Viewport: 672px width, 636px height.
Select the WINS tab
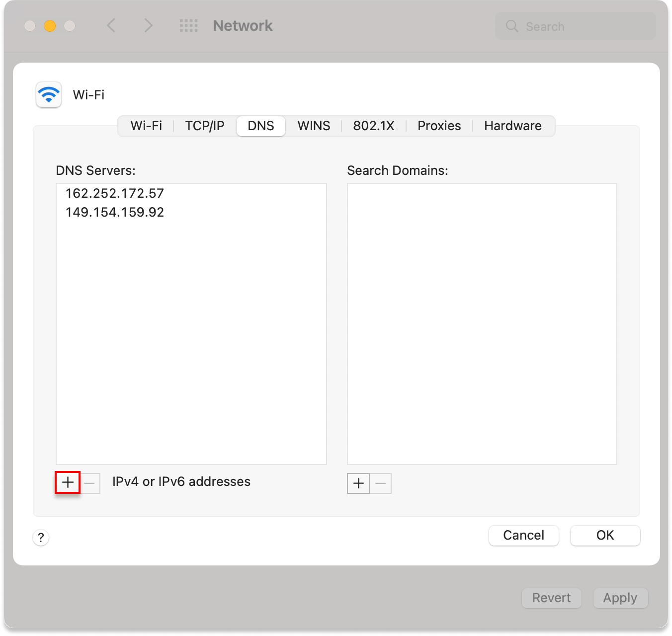[314, 126]
